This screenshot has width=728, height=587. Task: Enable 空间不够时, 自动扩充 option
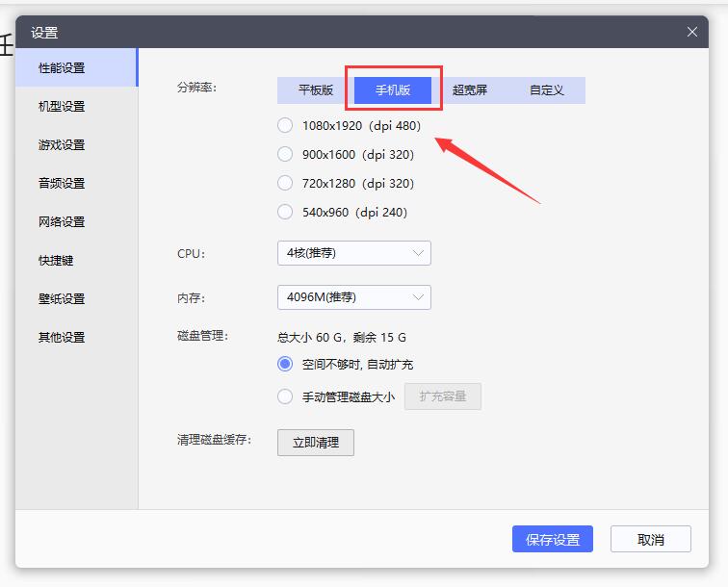[285, 364]
